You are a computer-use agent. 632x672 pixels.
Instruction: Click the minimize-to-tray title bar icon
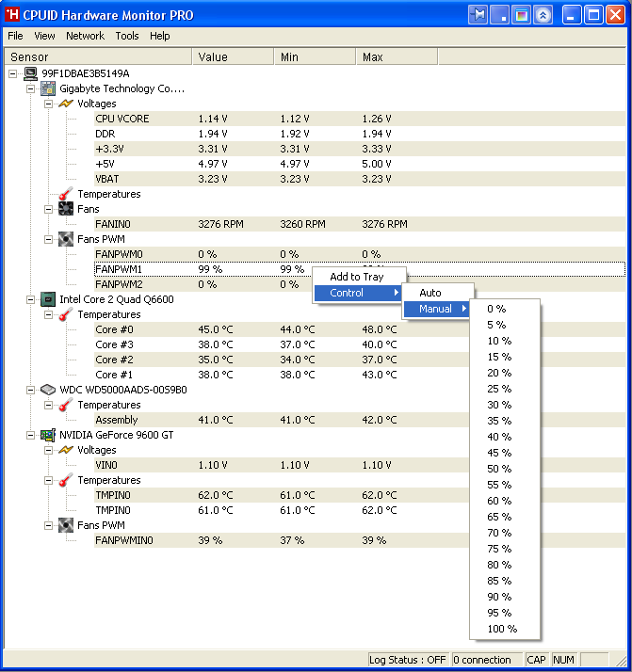click(500, 15)
